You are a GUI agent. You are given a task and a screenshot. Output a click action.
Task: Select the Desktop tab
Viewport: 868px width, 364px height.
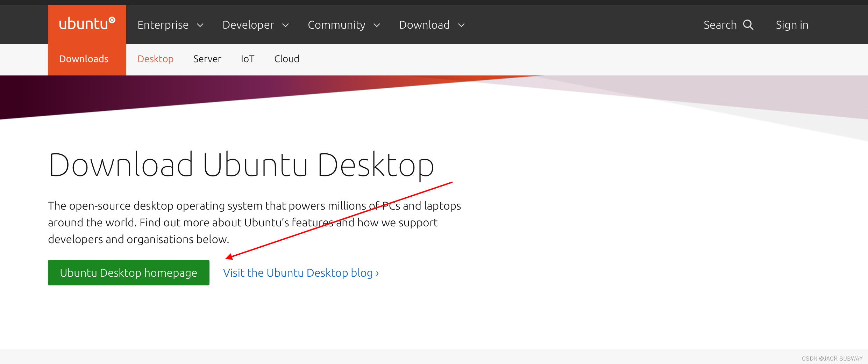tap(155, 59)
